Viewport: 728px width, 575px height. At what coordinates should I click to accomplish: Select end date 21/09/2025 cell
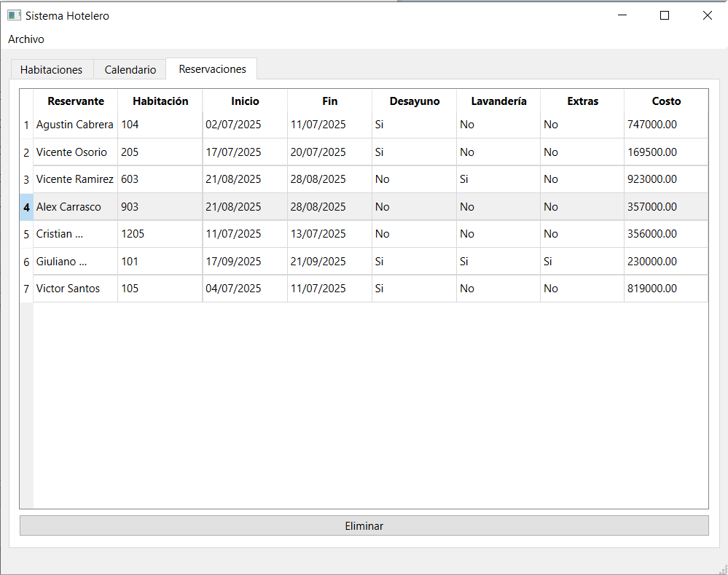329,262
